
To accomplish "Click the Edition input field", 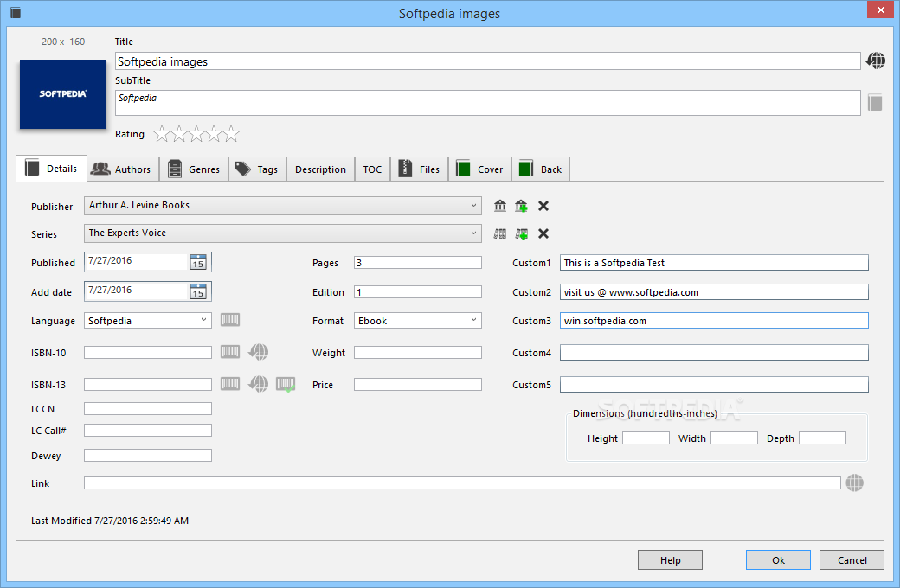I will pyautogui.click(x=417, y=292).
